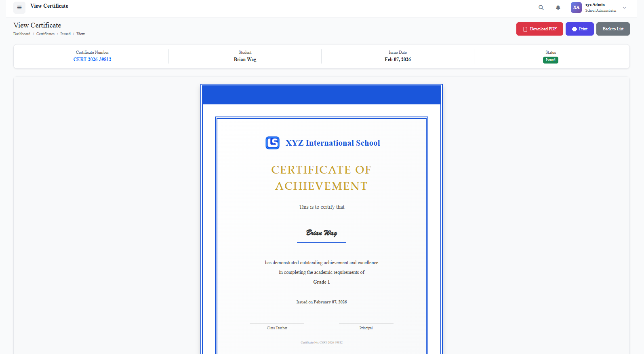Open certificate number CERT-2026-39812 link

[x=92, y=59]
